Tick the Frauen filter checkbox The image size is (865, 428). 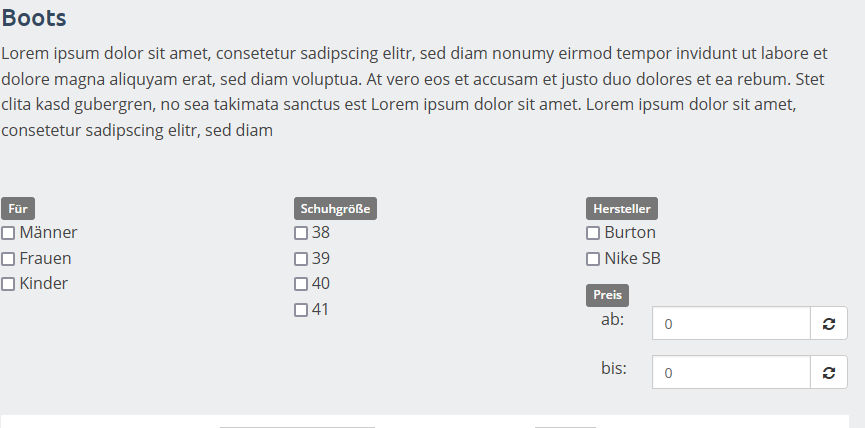[x=8, y=259]
